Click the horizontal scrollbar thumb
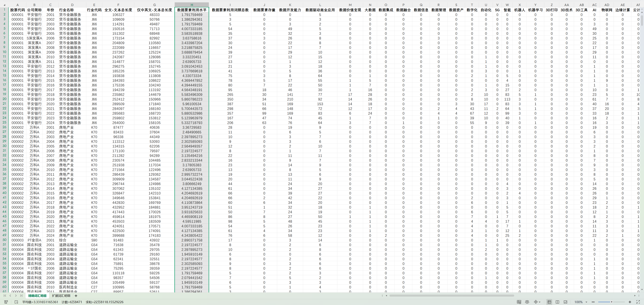Screen dimensions: 644x305 [x=452, y=296]
